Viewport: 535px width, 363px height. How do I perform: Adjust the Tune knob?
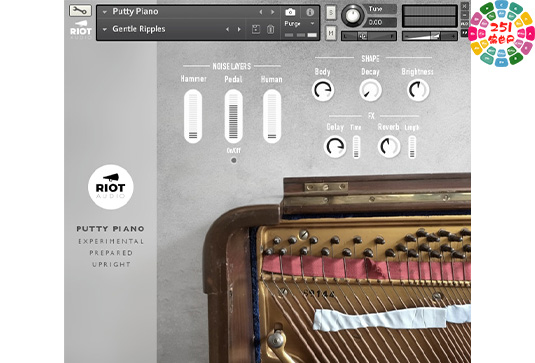pos(353,15)
